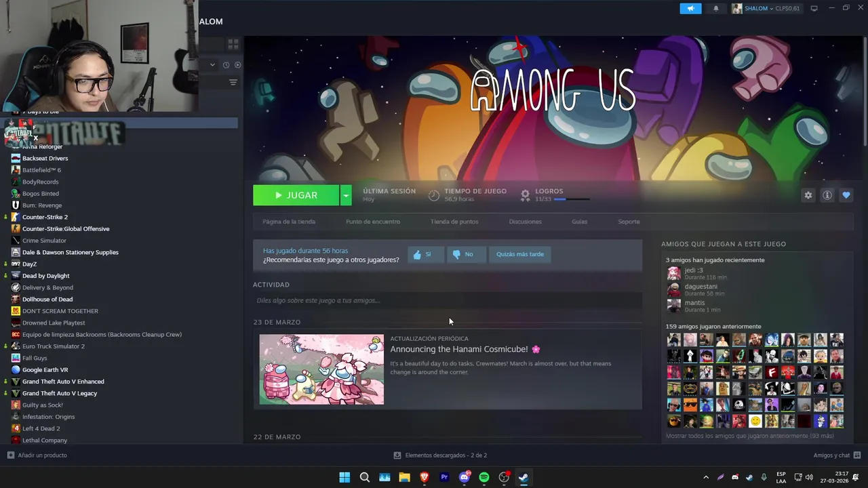This screenshot has width=868, height=488.
Task: Open Soporte tab
Action: pyautogui.click(x=629, y=222)
